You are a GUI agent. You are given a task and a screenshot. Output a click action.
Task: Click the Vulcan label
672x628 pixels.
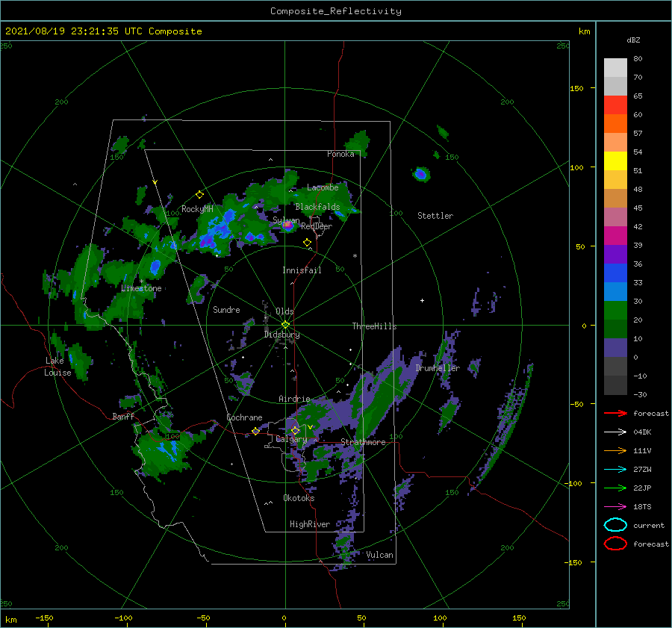(379, 555)
